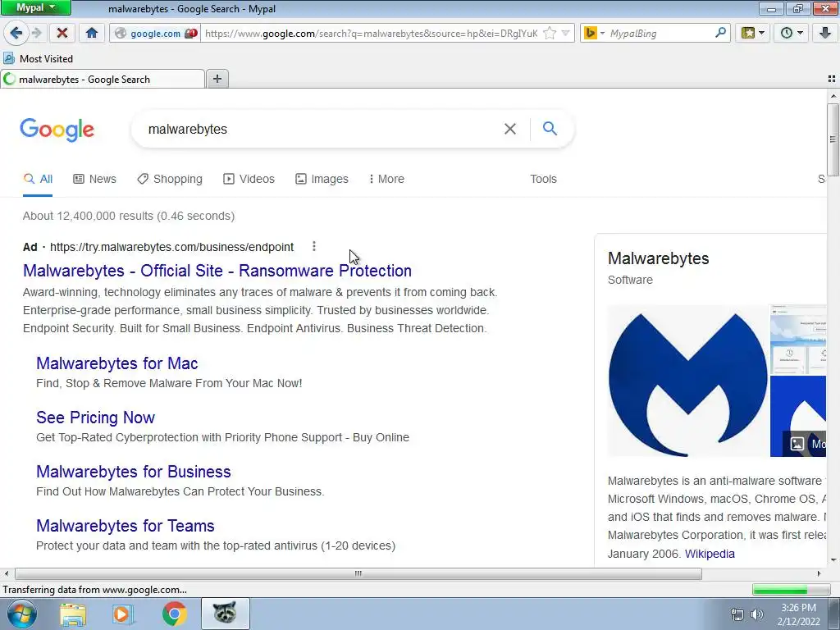840x630 pixels.
Task: Switch to the Shopping tab
Action: tap(169, 179)
